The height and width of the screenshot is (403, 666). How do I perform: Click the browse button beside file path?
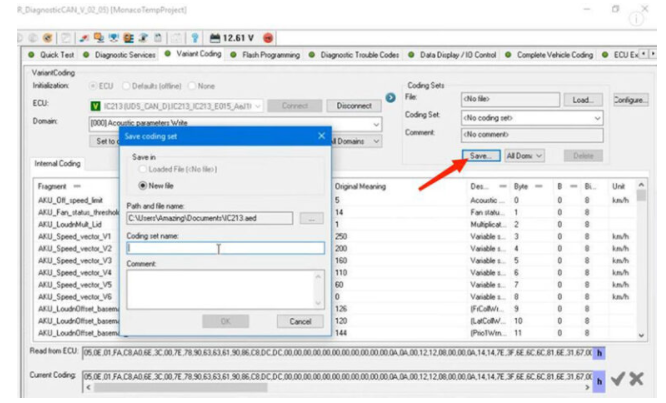(311, 218)
